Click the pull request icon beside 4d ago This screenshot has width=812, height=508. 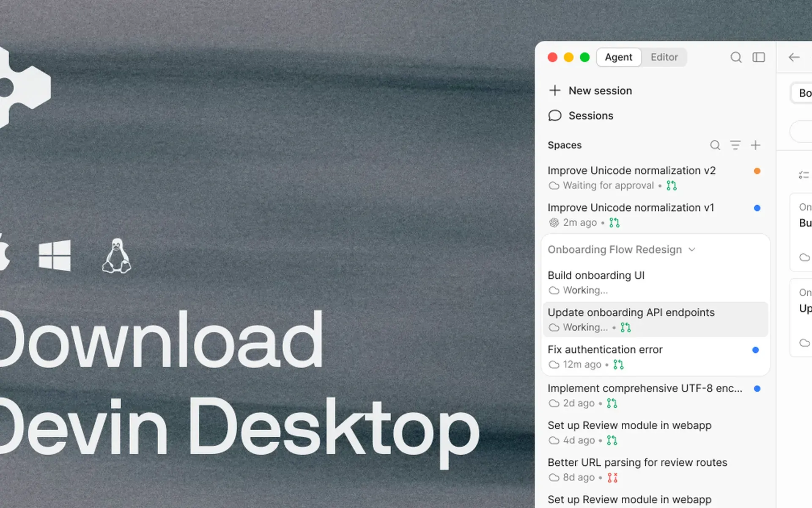612,440
